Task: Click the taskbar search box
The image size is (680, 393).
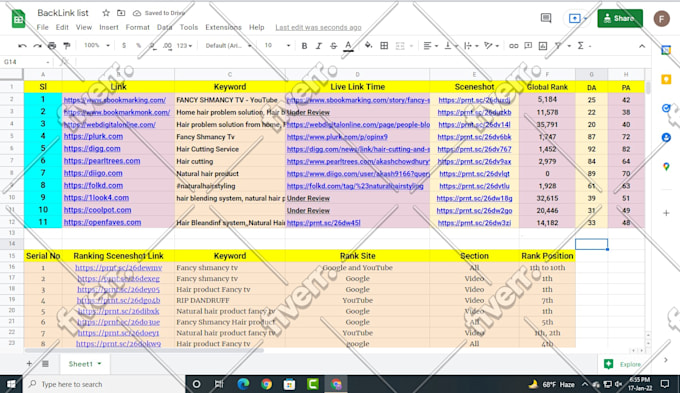Action: (x=104, y=384)
